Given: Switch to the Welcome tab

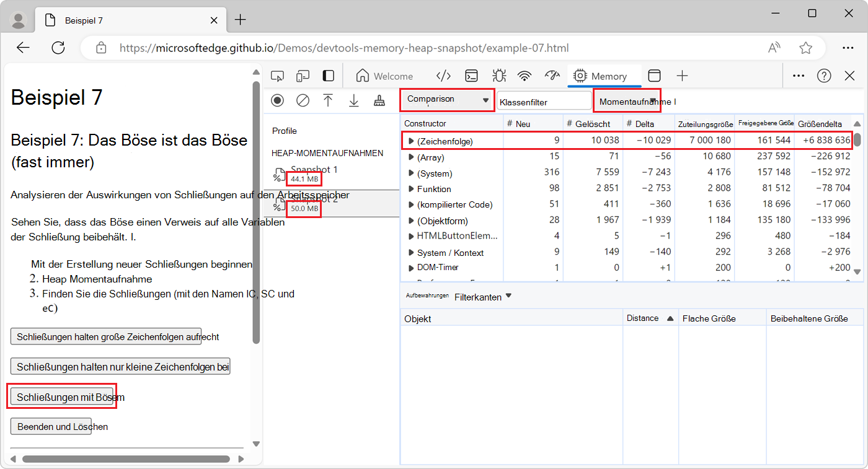Looking at the screenshot, I should tap(384, 76).
